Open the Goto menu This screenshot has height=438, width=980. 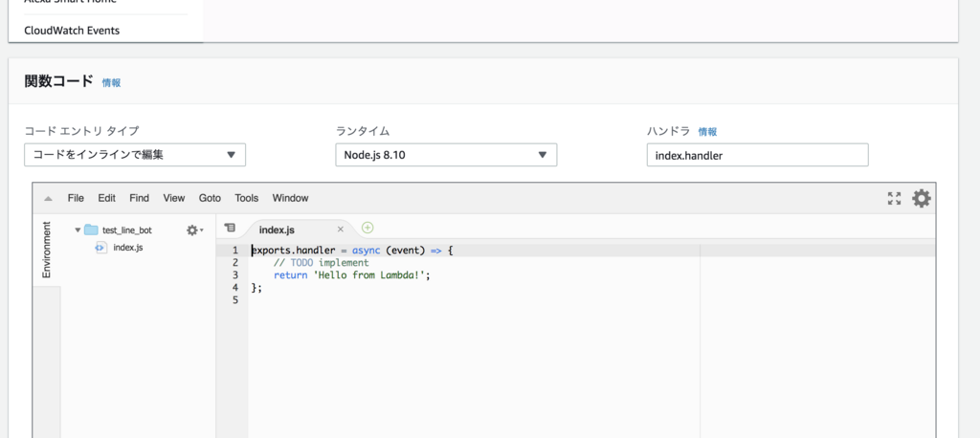pyautogui.click(x=210, y=198)
